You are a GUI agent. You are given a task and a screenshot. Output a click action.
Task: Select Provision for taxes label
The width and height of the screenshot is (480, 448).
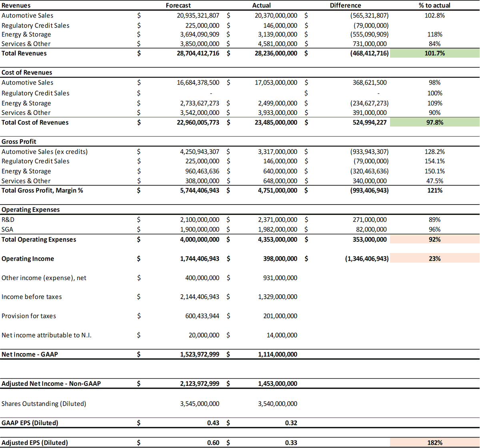coord(29,316)
